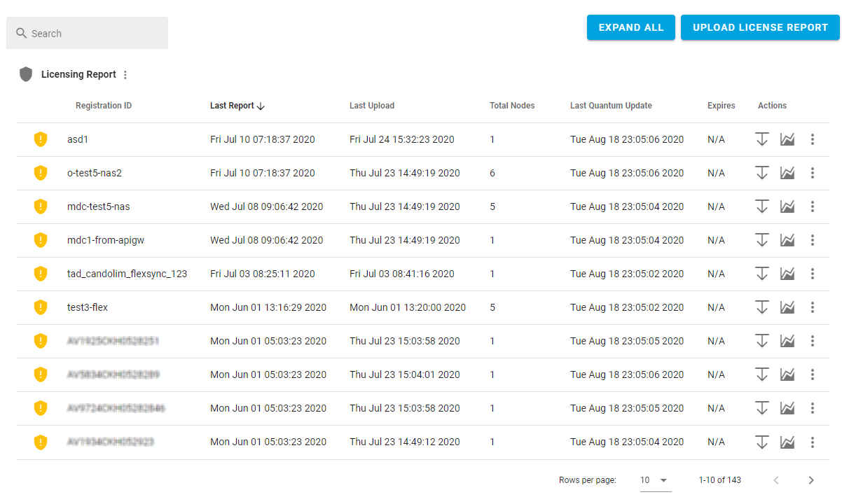Click the Licensing Report shield icon
Viewport: 842px width, 504px height.
pyautogui.click(x=26, y=74)
